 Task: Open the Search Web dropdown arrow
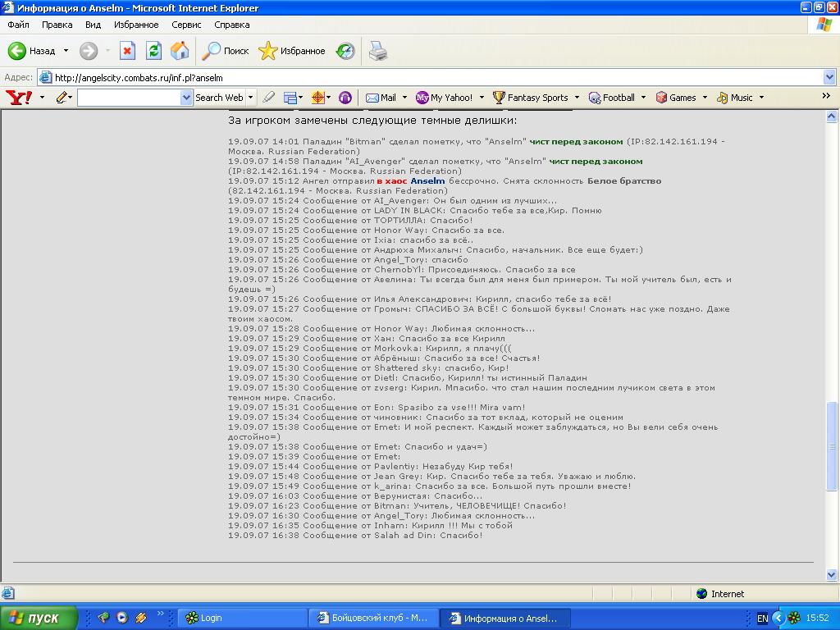coord(250,98)
